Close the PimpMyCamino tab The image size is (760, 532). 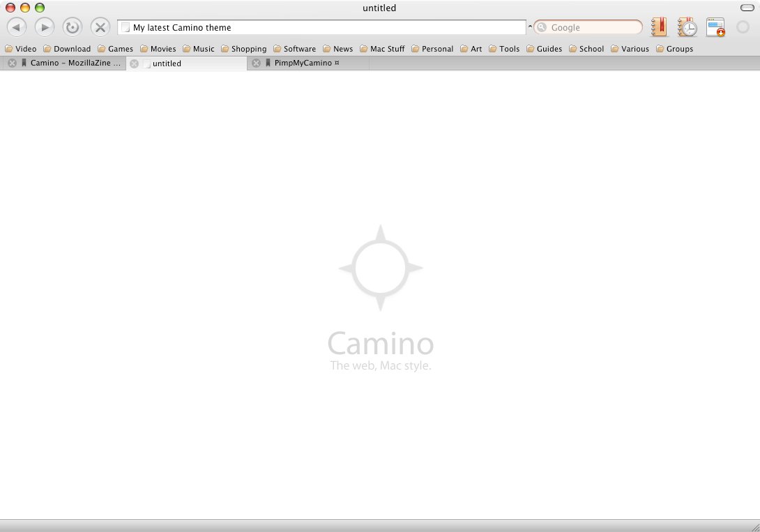tap(257, 63)
